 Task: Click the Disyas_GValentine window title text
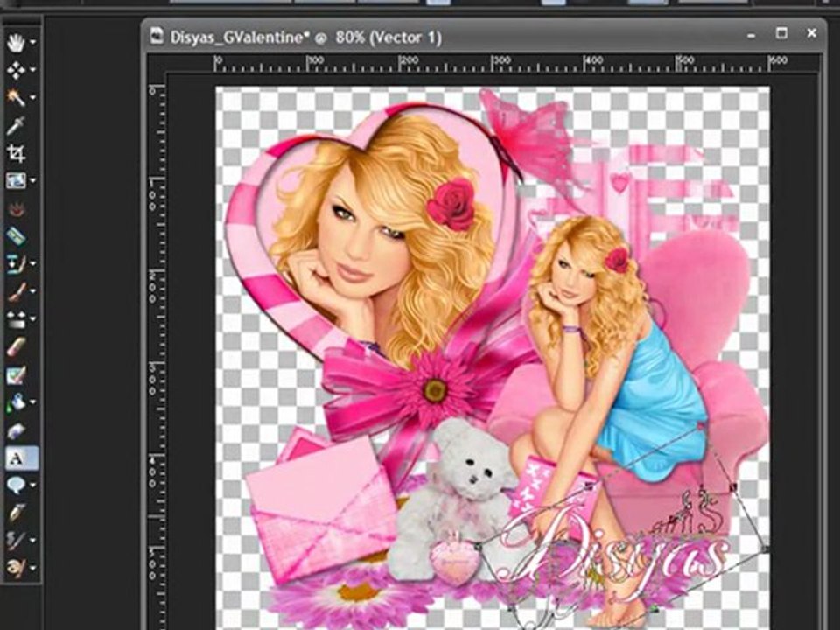(306, 38)
